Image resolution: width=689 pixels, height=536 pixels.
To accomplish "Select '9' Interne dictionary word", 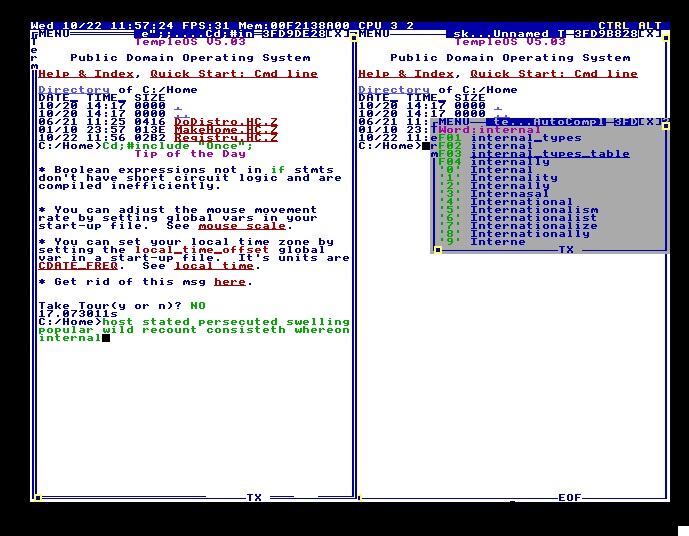I will point(482,242).
